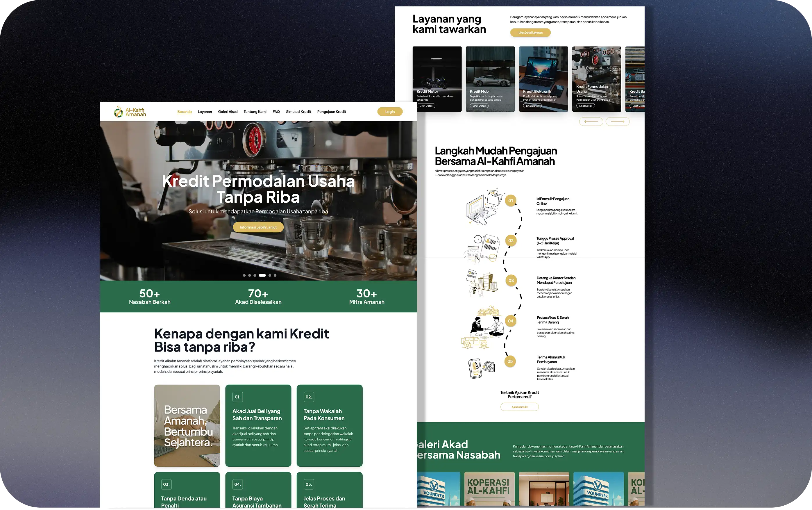Viewport: 812px width, 510px height.
Task: Select the first hero slider dot indicator
Action: 244,275
